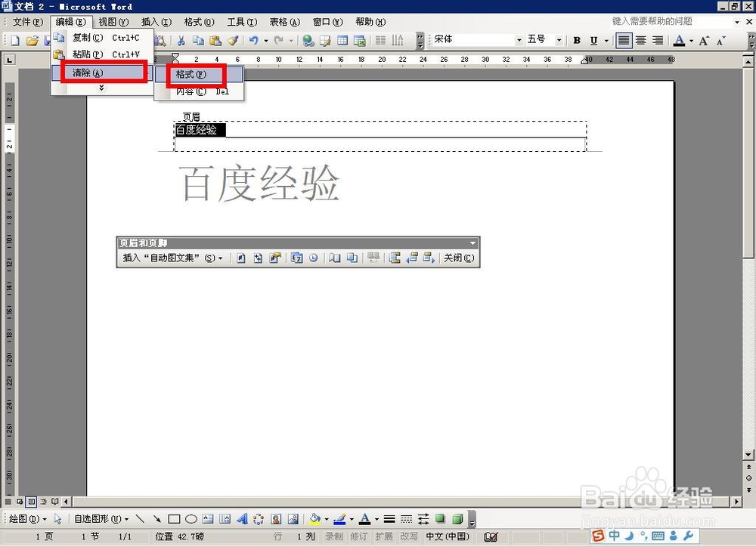Toggle 改写 overtype mode in status bar
756x547 pixels.
(408, 536)
